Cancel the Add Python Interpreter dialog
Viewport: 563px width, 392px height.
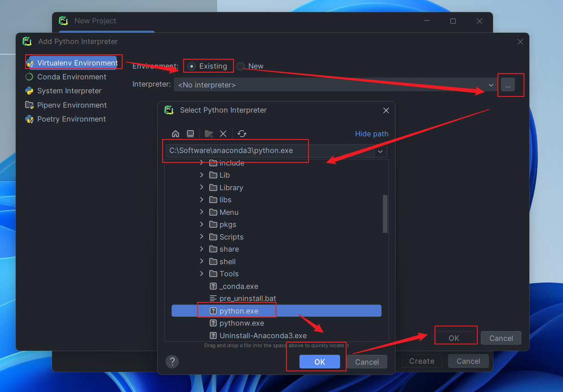[501, 338]
